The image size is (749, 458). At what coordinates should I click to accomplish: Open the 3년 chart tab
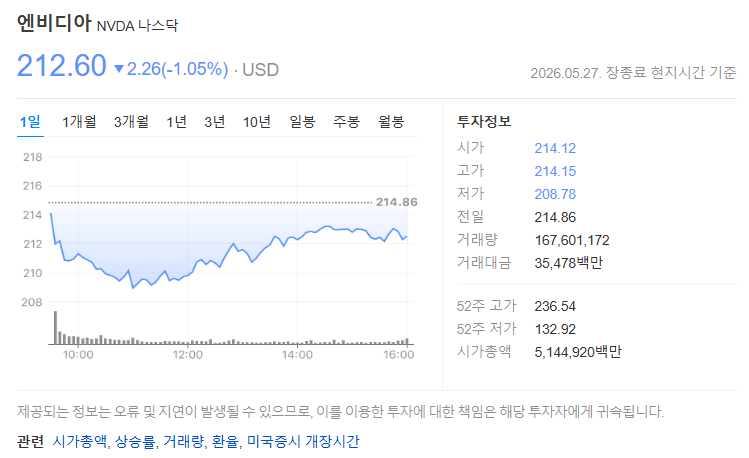214,122
